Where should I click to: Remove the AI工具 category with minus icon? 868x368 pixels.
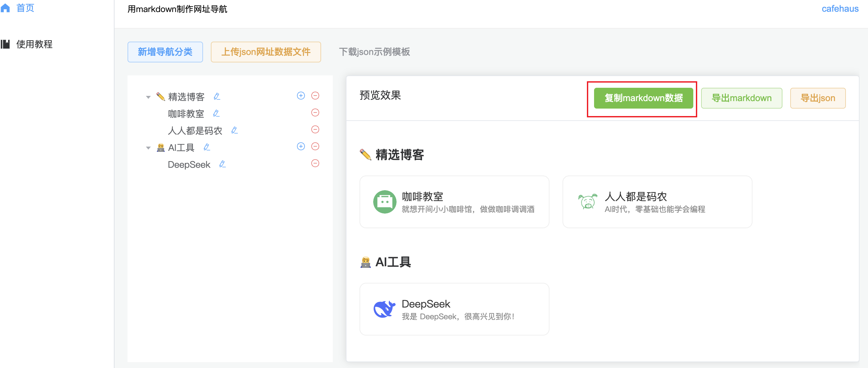click(x=315, y=147)
